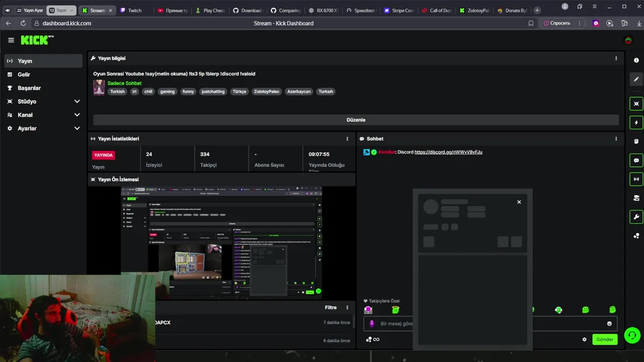The height and width of the screenshot is (362, 644).
Task: Open chat settings gear icon
Action: 585,339
